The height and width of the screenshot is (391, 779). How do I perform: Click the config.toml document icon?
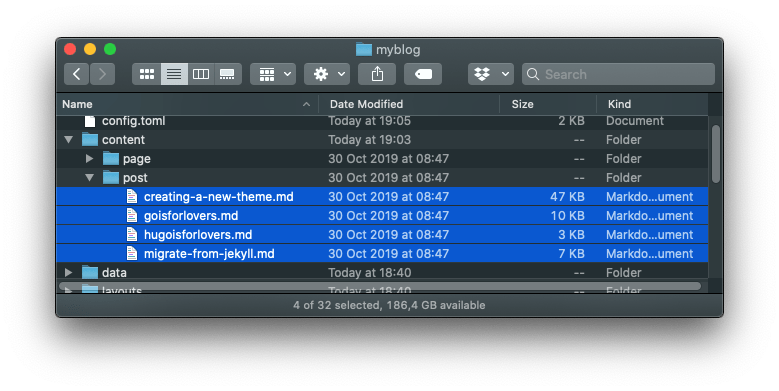coord(89,121)
